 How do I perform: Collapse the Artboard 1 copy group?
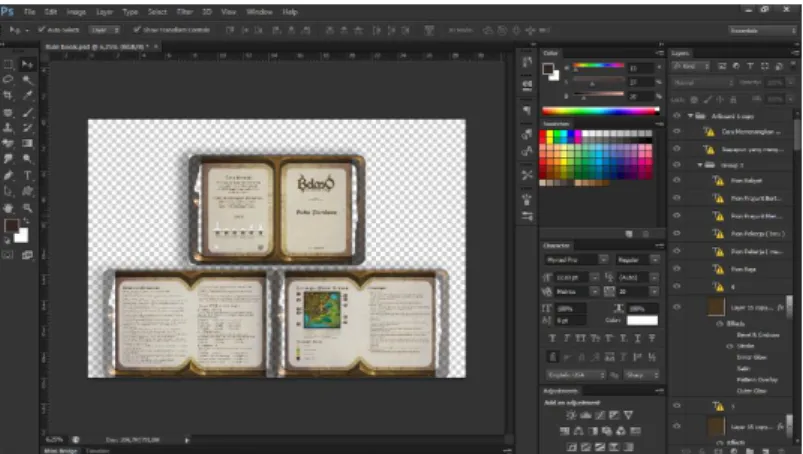(x=690, y=116)
